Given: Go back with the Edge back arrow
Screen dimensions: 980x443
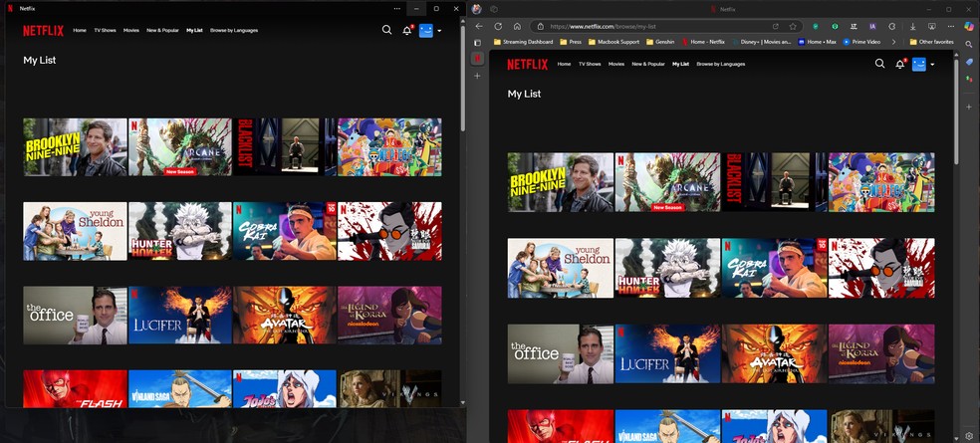Looking at the screenshot, I should pyautogui.click(x=479, y=26).
